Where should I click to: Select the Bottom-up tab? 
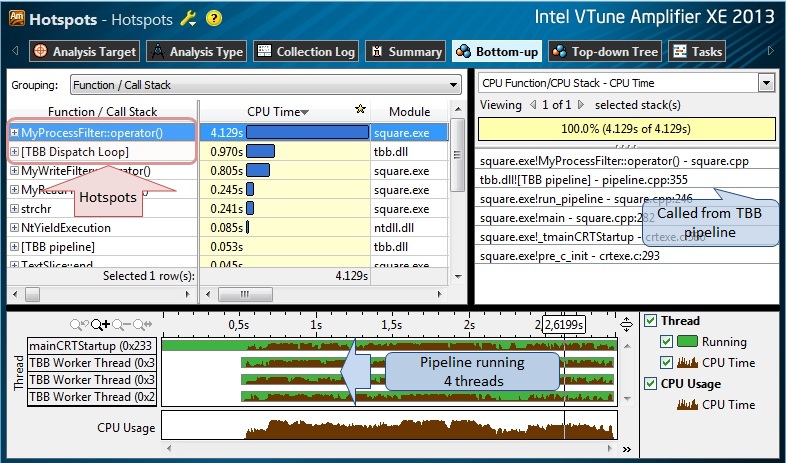pyautogui.click(x=497, y=51)
